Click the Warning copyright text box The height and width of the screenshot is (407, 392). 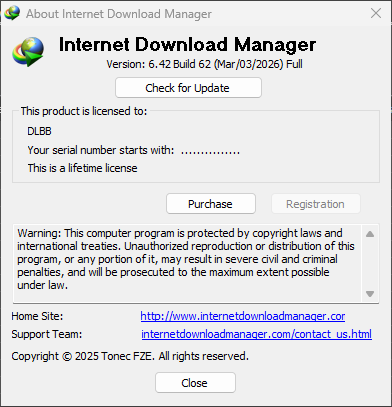coord(188,263)
